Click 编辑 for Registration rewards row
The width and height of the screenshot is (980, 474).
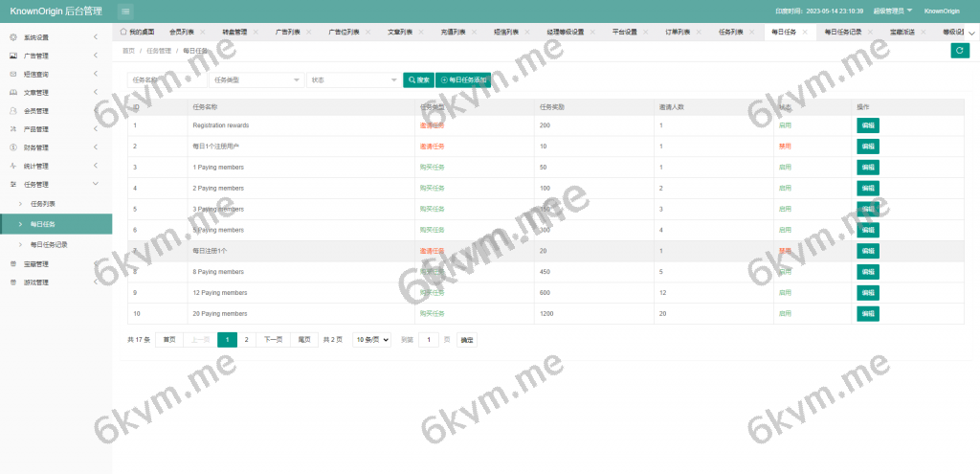click(x=867, y=125)
